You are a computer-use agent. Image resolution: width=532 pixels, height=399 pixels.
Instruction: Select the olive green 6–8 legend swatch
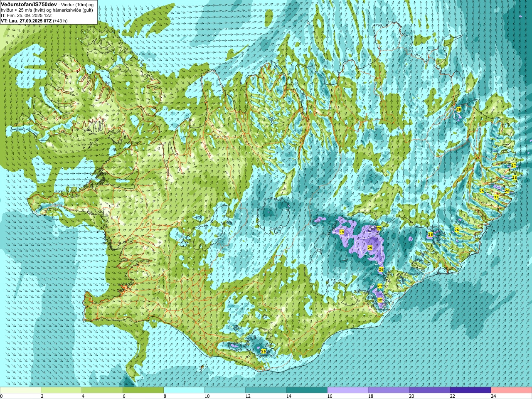click(143, 390)
